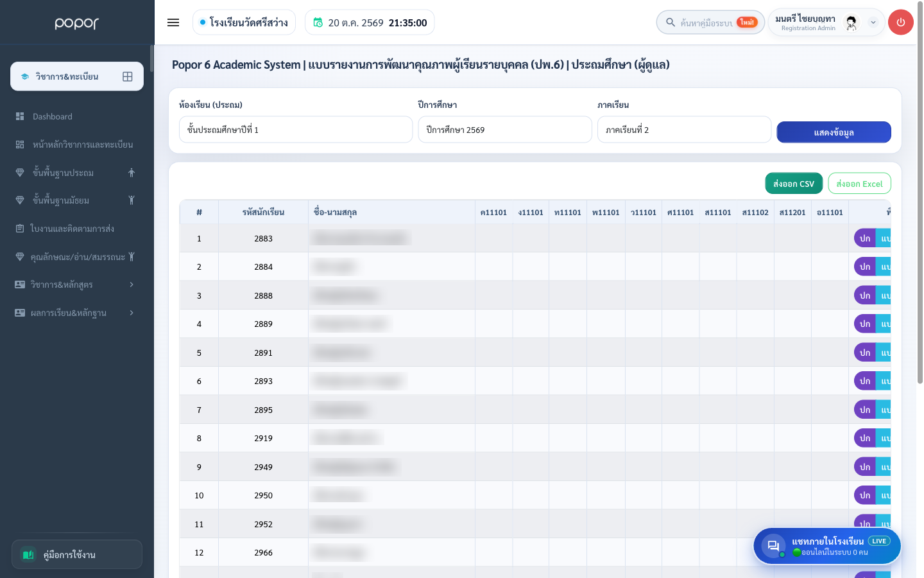The width and height of the screenshot is (924, 578).
Task: Open the ปีการศึกษา 2569 dropdown
Action: pyautogui.click(x=505, y=130)
